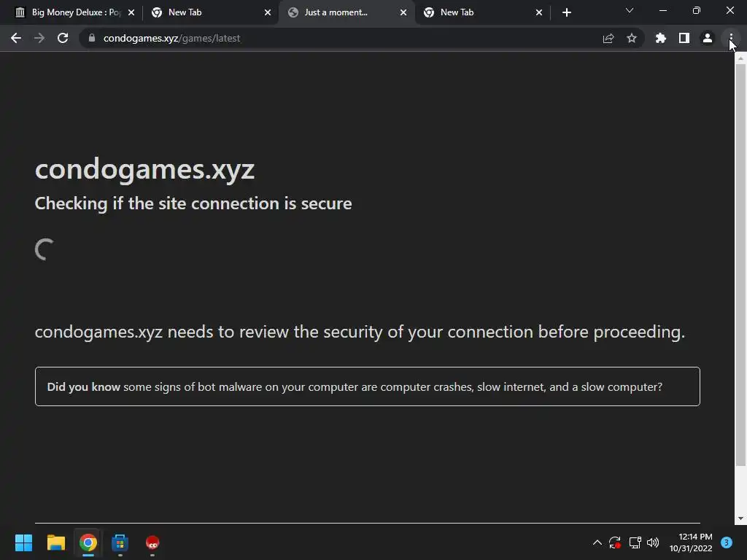Open the Chrome profile avatar menu

pos(708,38)
